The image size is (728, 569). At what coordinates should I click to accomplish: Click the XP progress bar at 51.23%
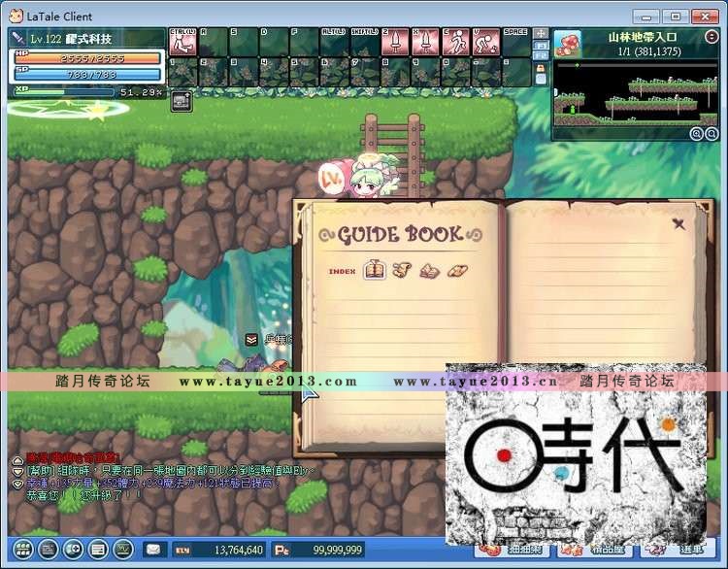[64, 92]
